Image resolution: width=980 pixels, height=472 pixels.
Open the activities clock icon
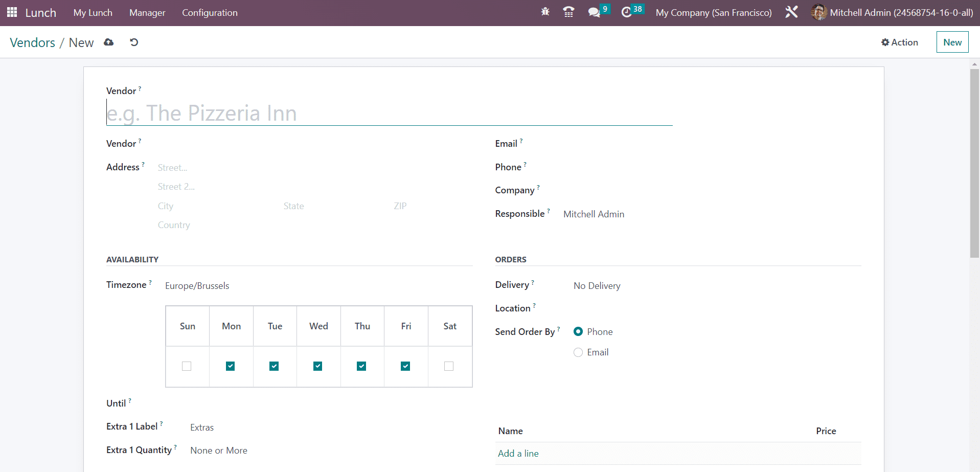point(626,12)
